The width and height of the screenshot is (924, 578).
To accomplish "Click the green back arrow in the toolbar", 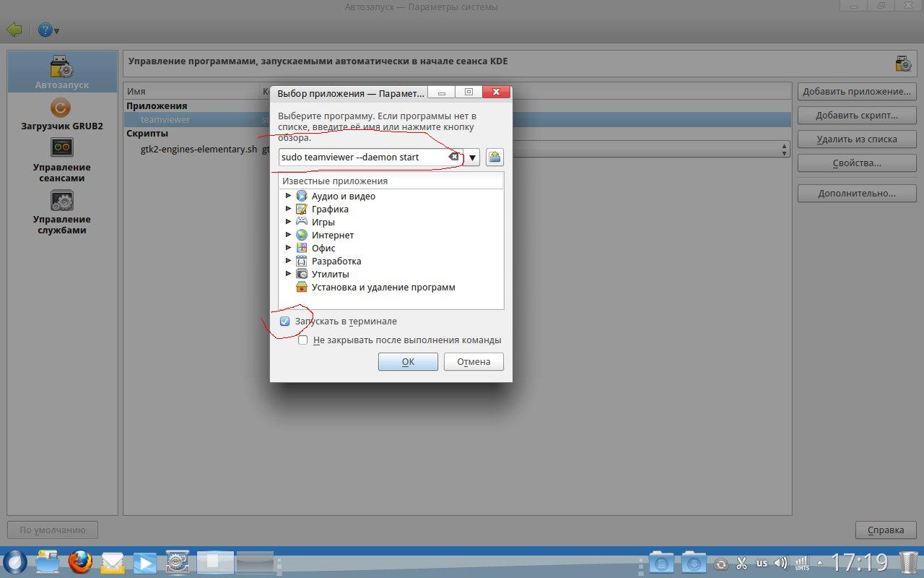I will click(14, 30).
